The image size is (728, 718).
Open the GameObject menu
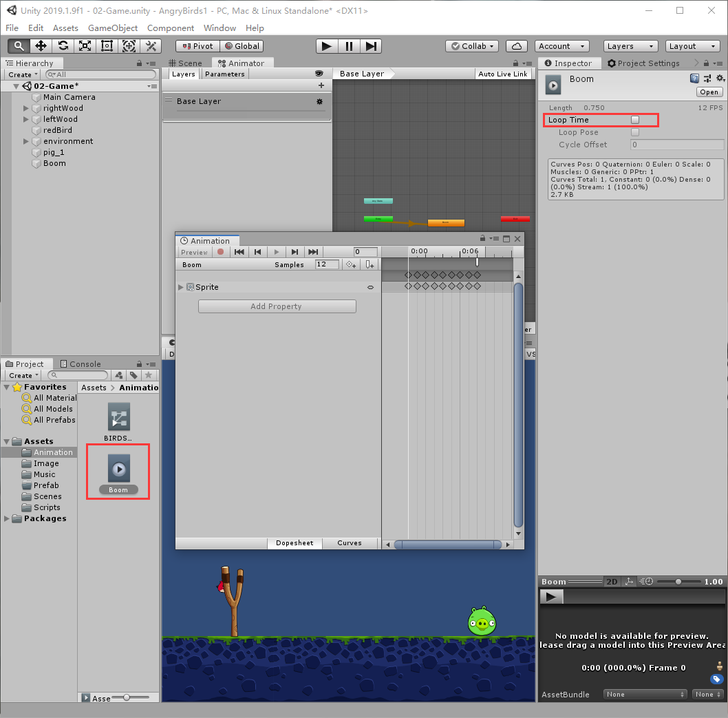(x=113, y=28)
